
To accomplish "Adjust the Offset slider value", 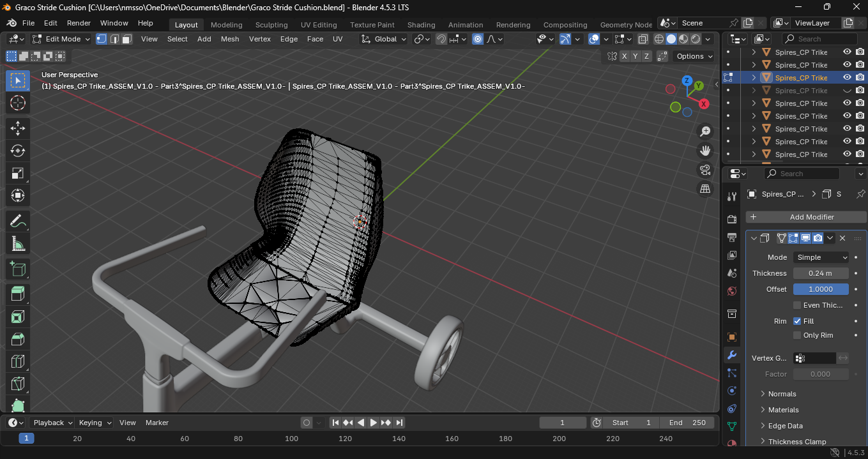I will pos(821,289).
